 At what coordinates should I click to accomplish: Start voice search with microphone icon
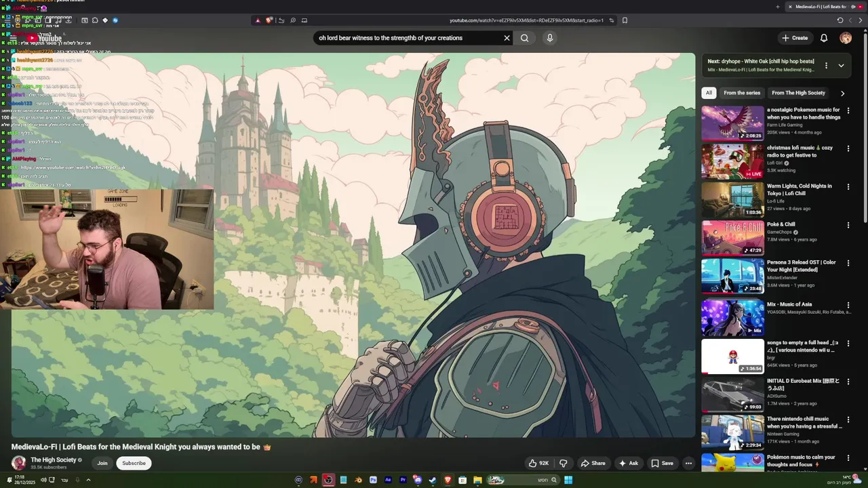(550, 38)
